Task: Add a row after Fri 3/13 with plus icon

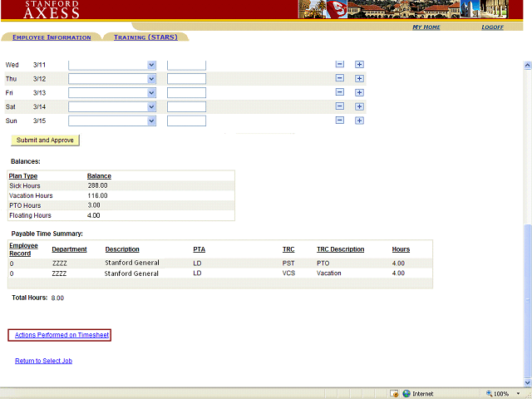Action: (x=359, y=93)
